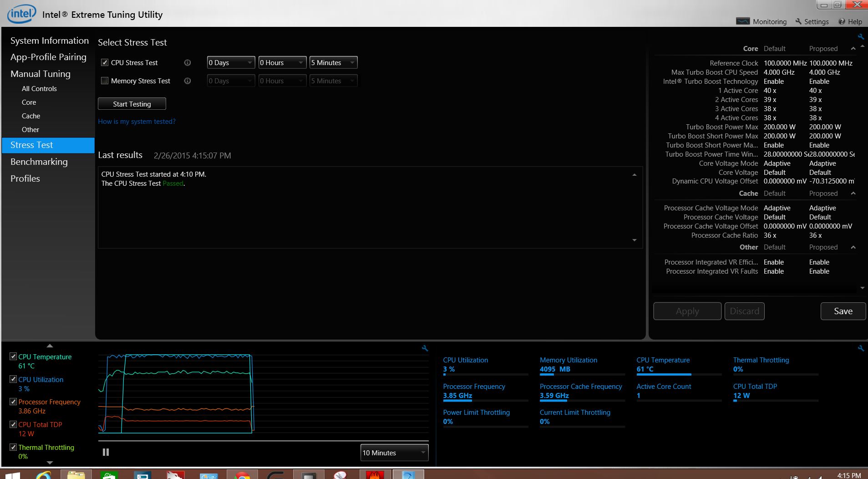
Task: Click the taskbar clock showing 4:15 PM
Action: 849,475
